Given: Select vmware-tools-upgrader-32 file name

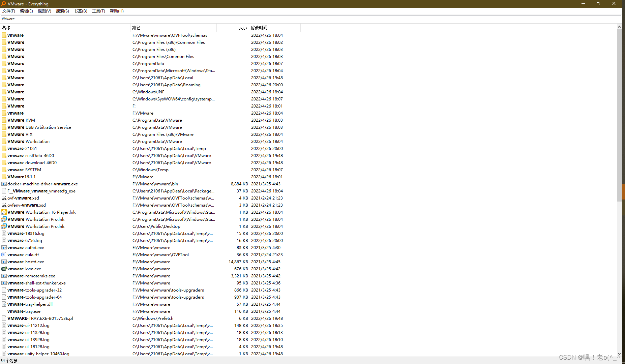Looking at the screenshot, I should [34, 290].
